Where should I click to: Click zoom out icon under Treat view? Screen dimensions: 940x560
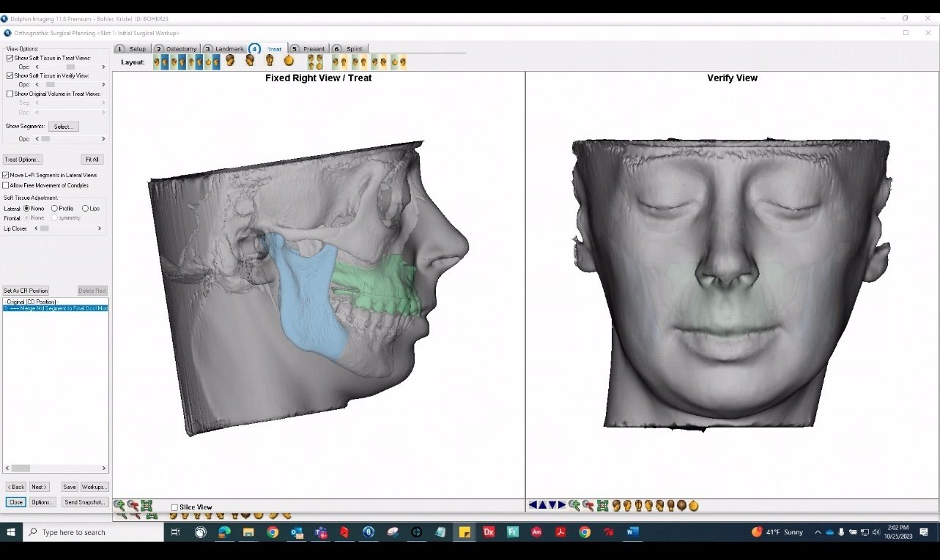(133, 505)
